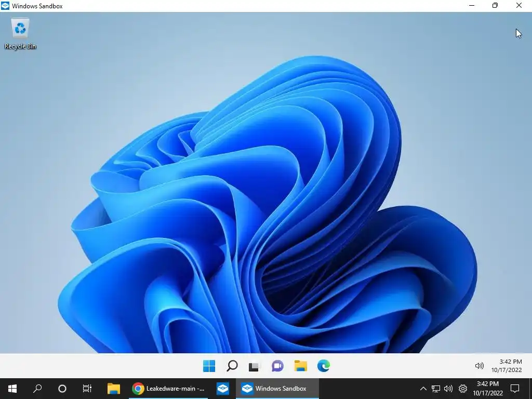The image size is (532, 399).
Task: Open the host taskbar Search icon
Action: [x=37, y=389]
